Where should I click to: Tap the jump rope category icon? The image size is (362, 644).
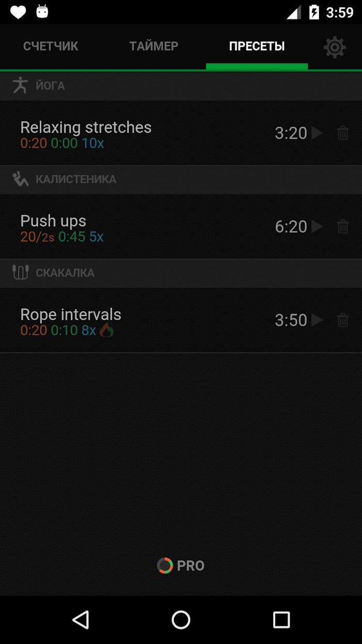tap(20, 272)
